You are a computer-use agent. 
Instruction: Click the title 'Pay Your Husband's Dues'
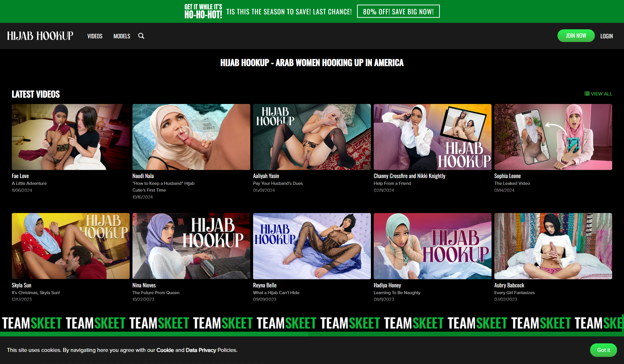[278, 183]
